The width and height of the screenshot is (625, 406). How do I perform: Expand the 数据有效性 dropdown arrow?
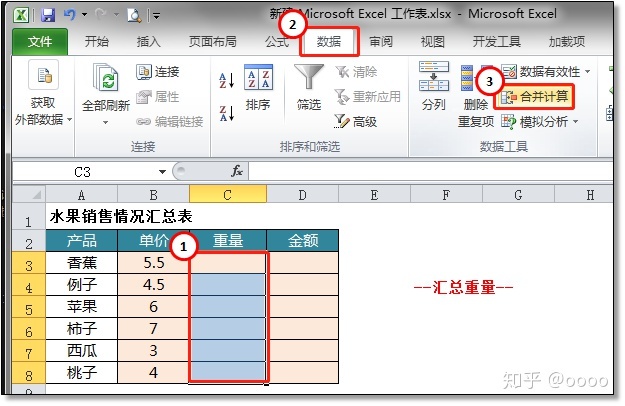click(x=588, y=72)
